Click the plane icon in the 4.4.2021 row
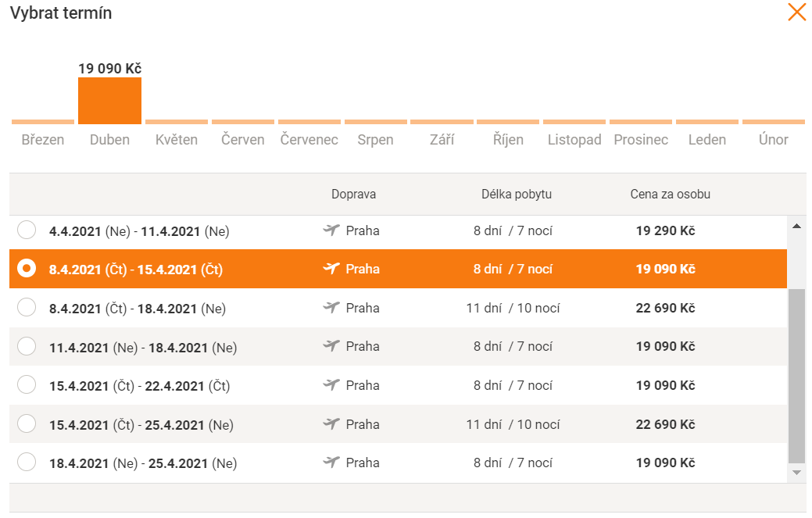Image resolution: width=812 pixels, height=518 pixels. 331,230
